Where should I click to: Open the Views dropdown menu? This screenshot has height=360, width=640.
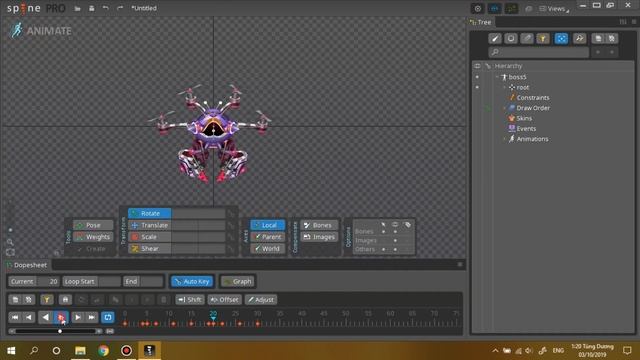click(x=554, y=9)
